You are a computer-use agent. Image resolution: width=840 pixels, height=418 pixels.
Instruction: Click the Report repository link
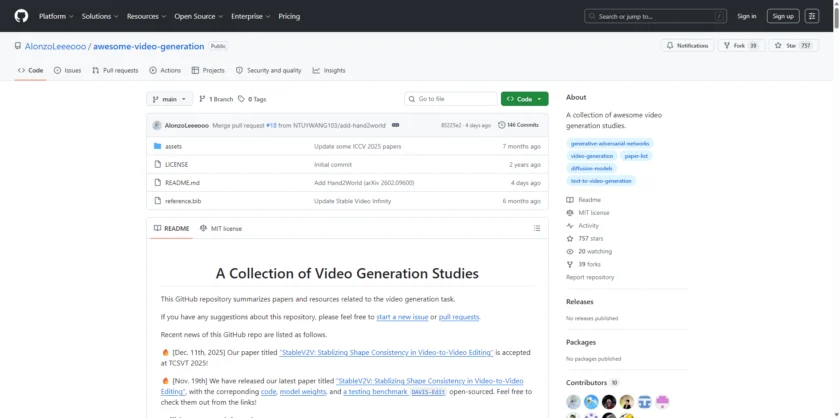[x=590, y=277]
